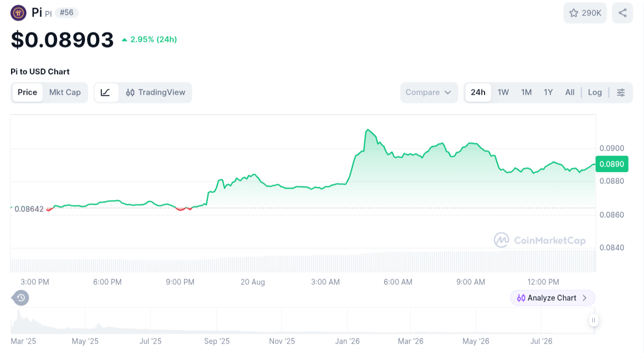Open chart settings sliders icon
Viewport: 644px width, 353px height.
pyautogui.click(x=621, y=92)
